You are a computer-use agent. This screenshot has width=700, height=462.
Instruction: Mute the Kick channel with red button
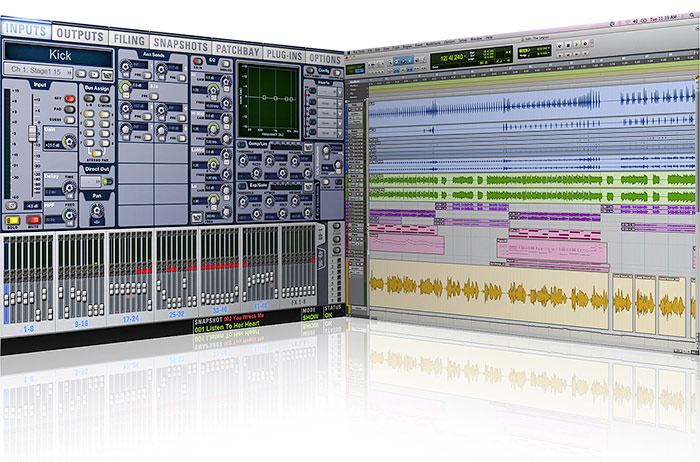click(x=33, y=220)
